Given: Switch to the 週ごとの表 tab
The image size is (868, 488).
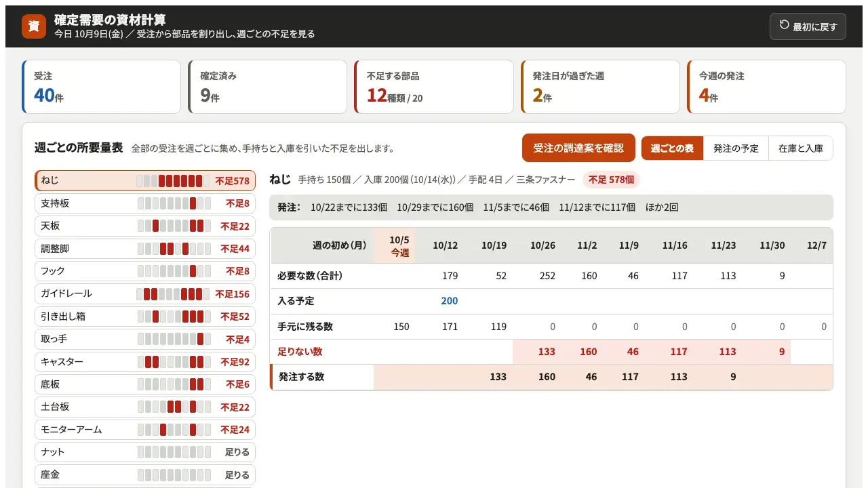Looking at the screenshot, I should (672, 148).
